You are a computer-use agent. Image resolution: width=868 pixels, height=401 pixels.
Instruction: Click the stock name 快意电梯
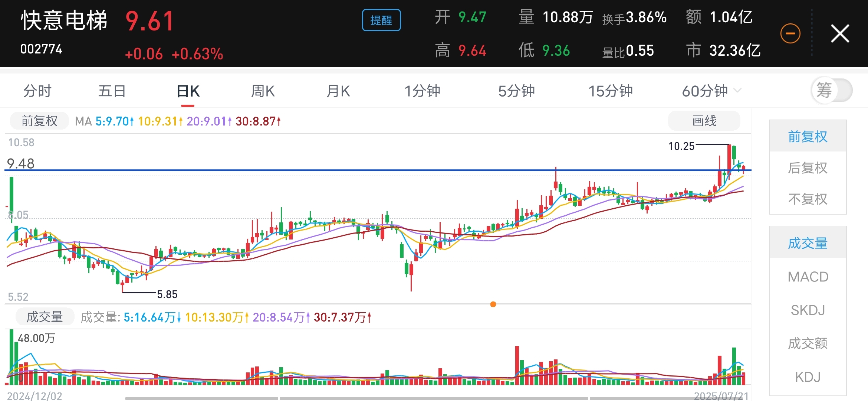(x=64, y=20)
